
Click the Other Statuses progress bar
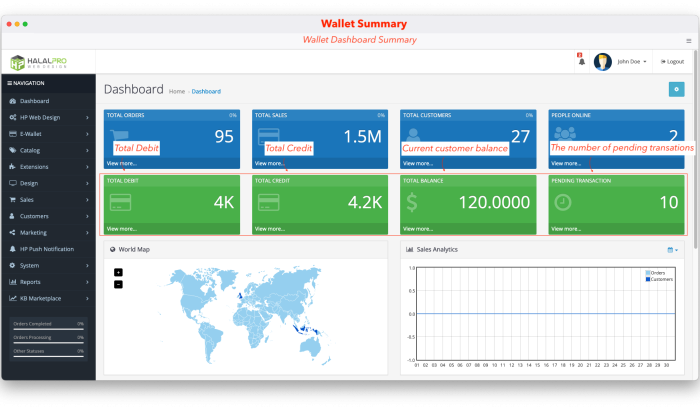pos(49,356)
